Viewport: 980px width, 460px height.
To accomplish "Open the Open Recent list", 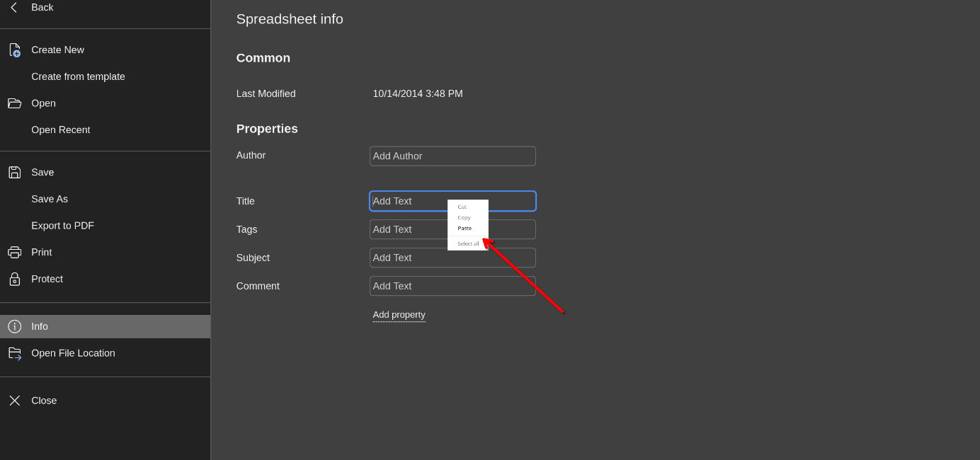I will (60, 130).
